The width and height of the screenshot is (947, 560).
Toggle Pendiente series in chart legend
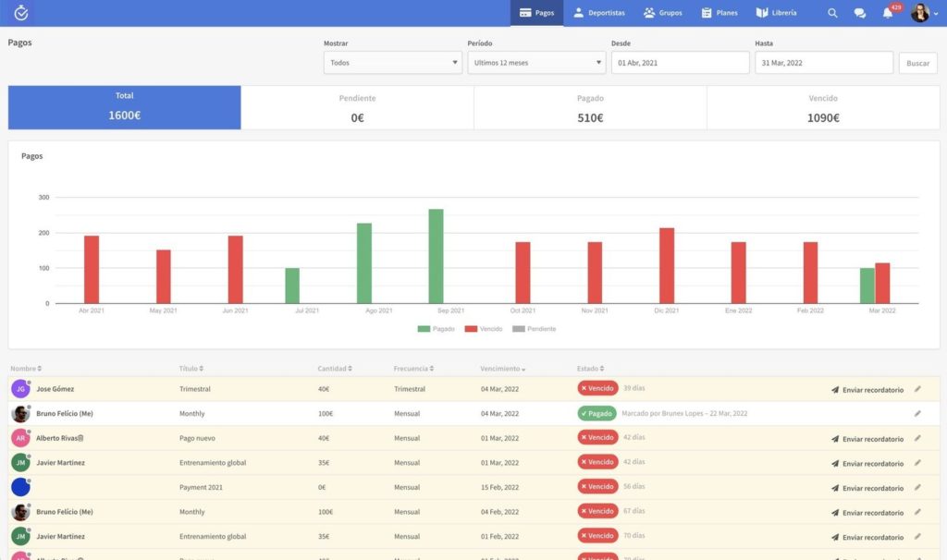point(535,329)
